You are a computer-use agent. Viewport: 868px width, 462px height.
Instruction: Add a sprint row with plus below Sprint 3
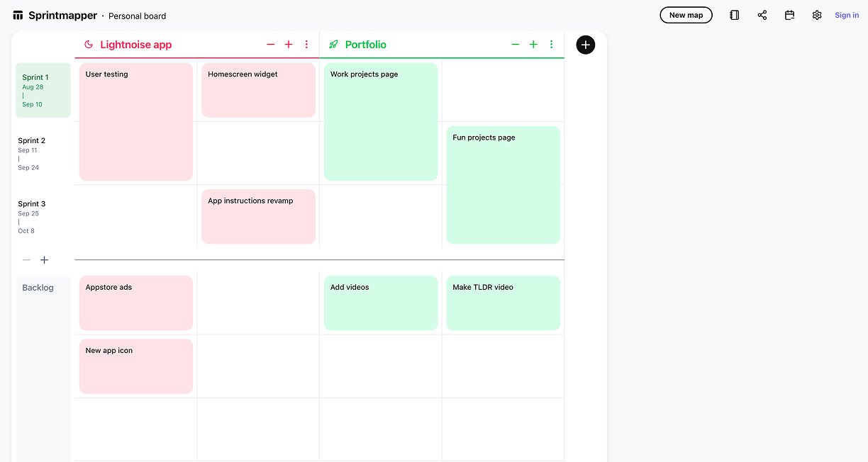(44, 260)
